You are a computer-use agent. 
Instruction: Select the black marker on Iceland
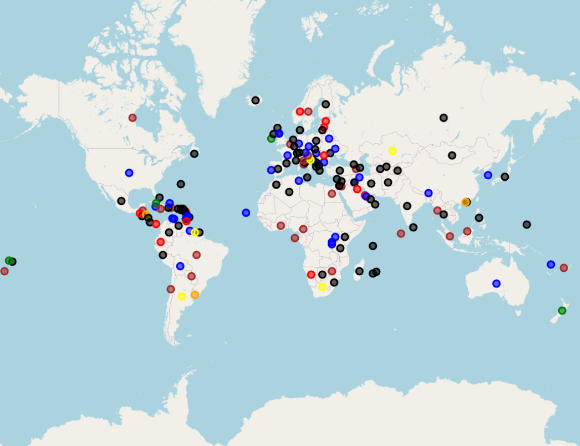(x=255, y=100)
